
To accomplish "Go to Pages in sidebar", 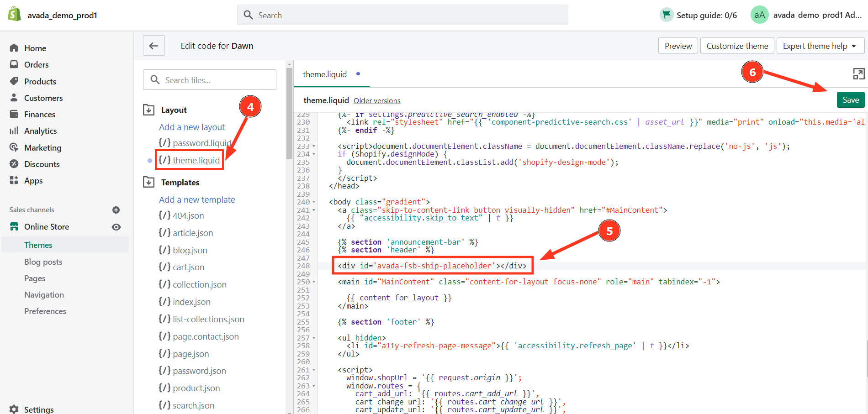I will [35, 278].
